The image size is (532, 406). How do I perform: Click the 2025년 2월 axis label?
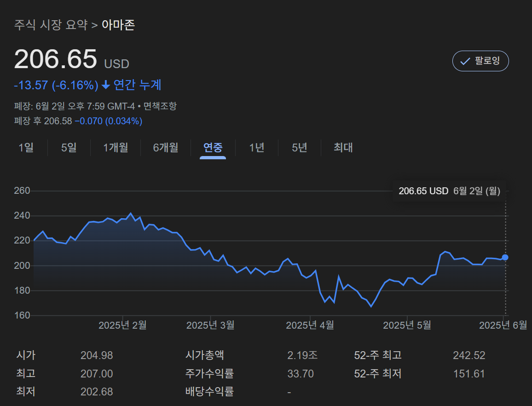pos(122,325)
